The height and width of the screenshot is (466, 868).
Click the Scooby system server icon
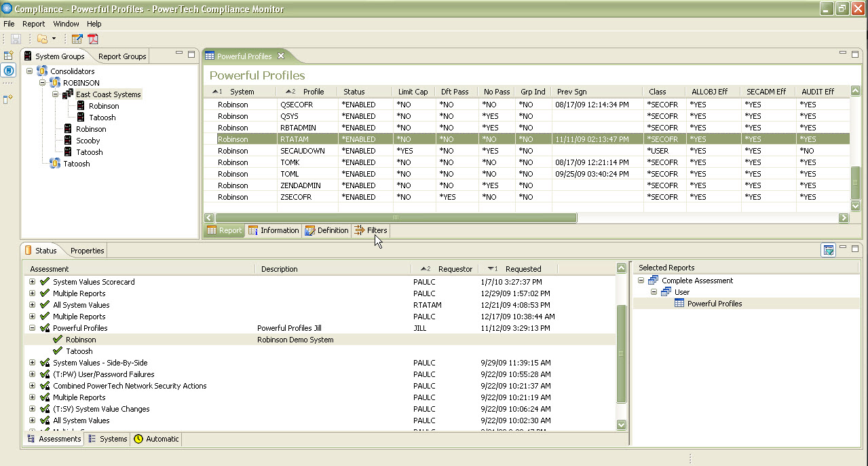69,141
